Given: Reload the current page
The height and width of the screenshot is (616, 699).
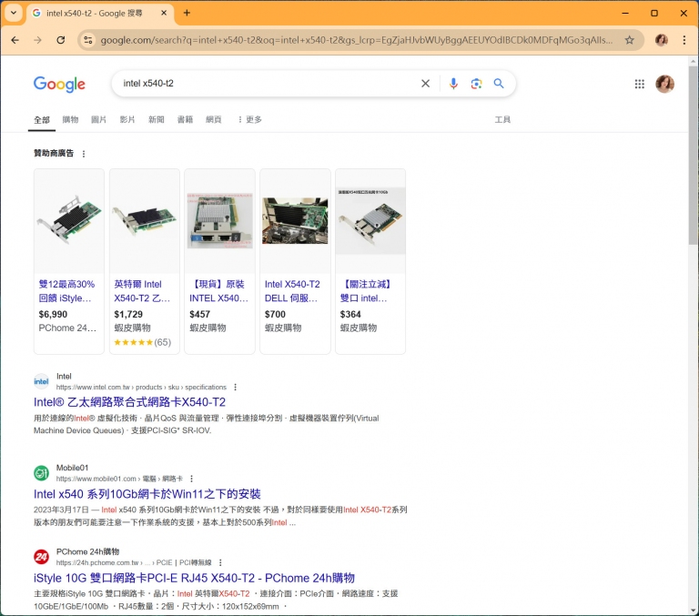Looking at the screenshot, I should [x=61, y=40].
